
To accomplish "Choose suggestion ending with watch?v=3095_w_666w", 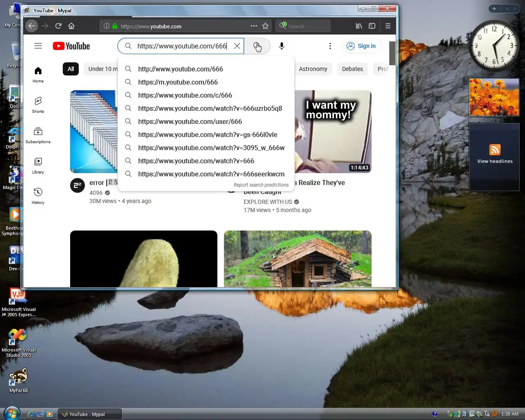I will 206,148.
